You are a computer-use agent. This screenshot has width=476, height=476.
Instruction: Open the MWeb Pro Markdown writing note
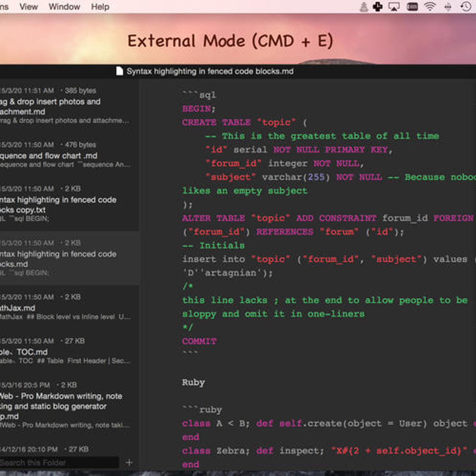click(x=70, y=405)
